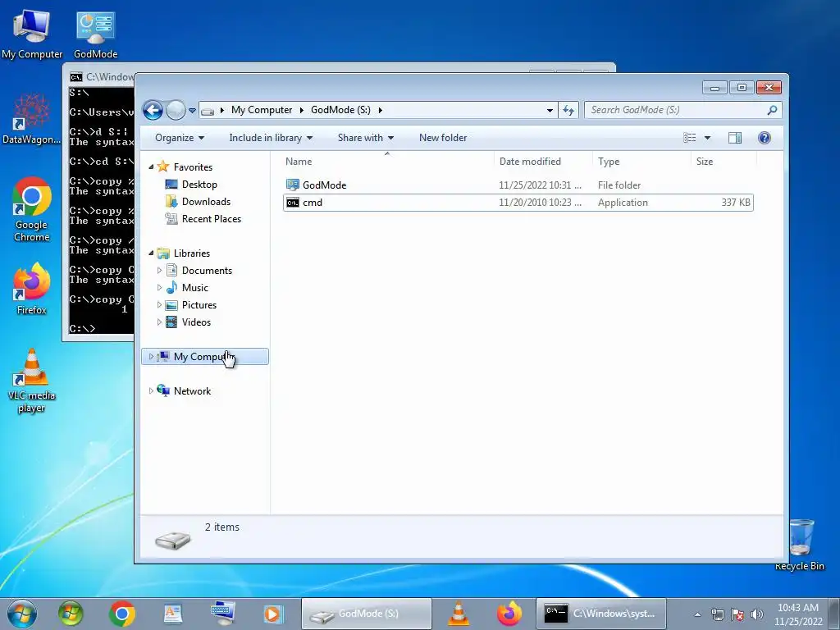This screenshot has height=630, width=840.
Task: Open the recent pages dropdown arrow
Action: 192,111
